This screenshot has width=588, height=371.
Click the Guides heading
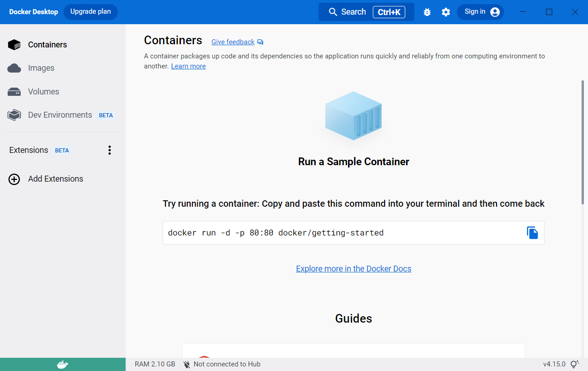point(354,319)
